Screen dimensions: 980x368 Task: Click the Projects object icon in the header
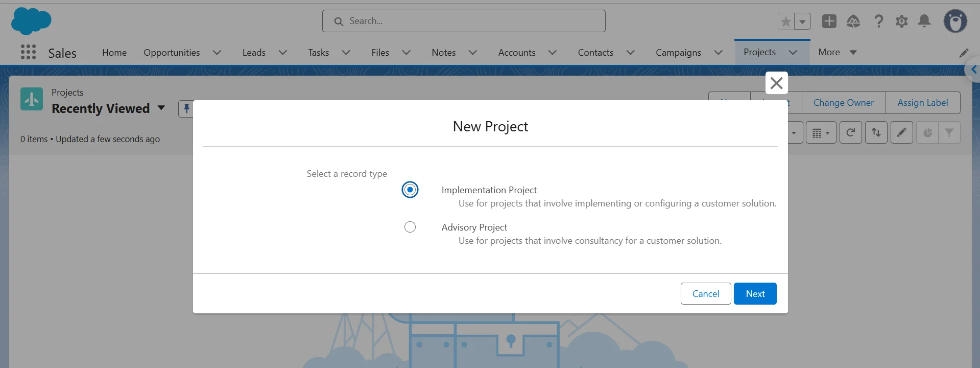point(32,99)
